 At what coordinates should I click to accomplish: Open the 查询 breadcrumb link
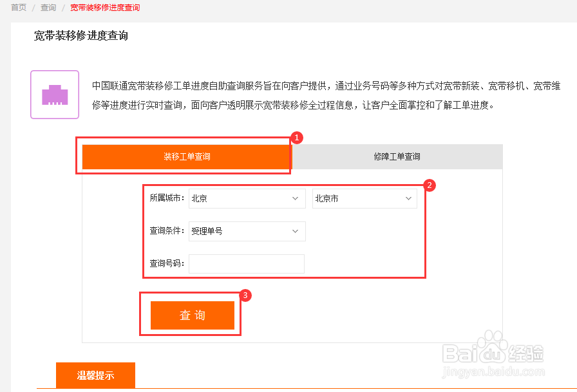pyautogui.click(x=48, y=8)
